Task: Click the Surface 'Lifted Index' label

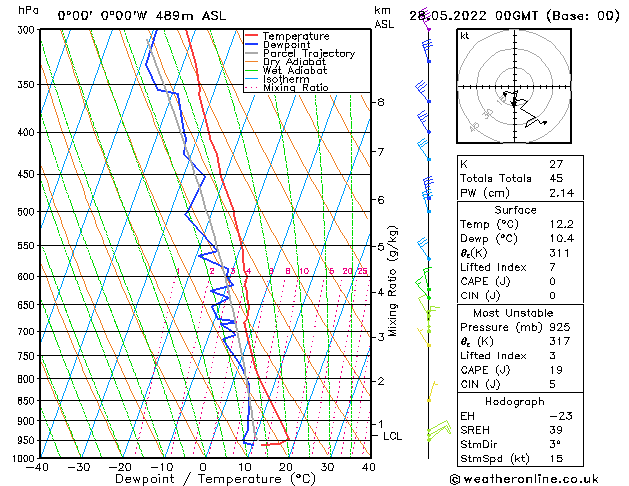Action: [493, 267]
